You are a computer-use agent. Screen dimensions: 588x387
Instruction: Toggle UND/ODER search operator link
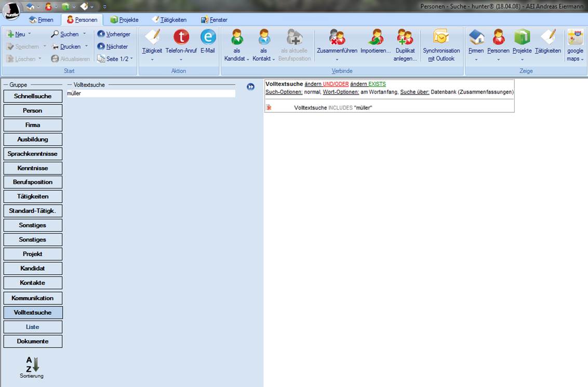336,84
